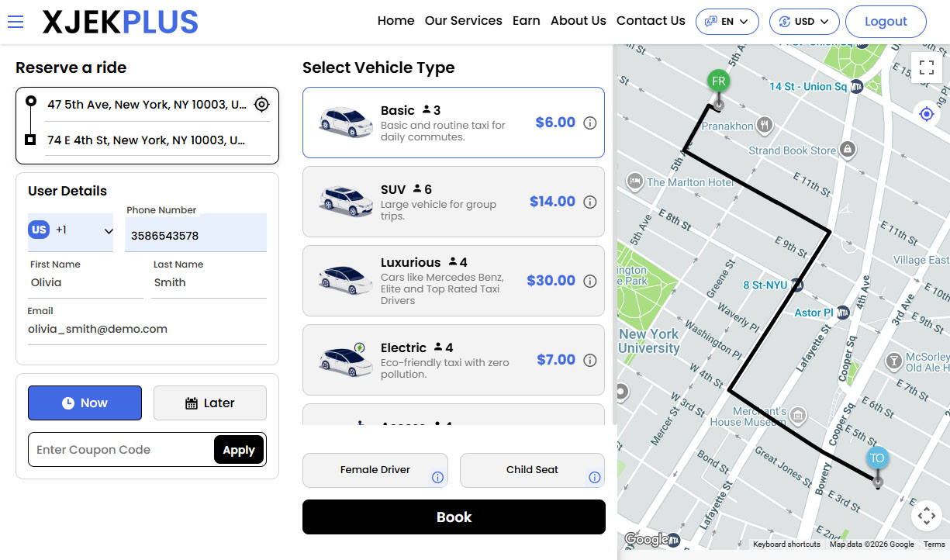This screenshot has width=950, height=560.
Task: Click the locate crosshair beside pickup address
Action: click(261, 104)
